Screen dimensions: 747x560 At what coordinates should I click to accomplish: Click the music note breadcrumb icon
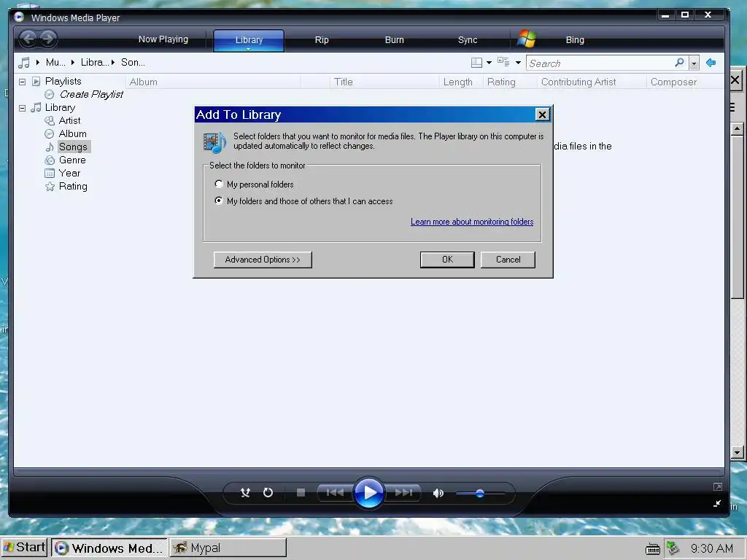[x=24, y=63]
